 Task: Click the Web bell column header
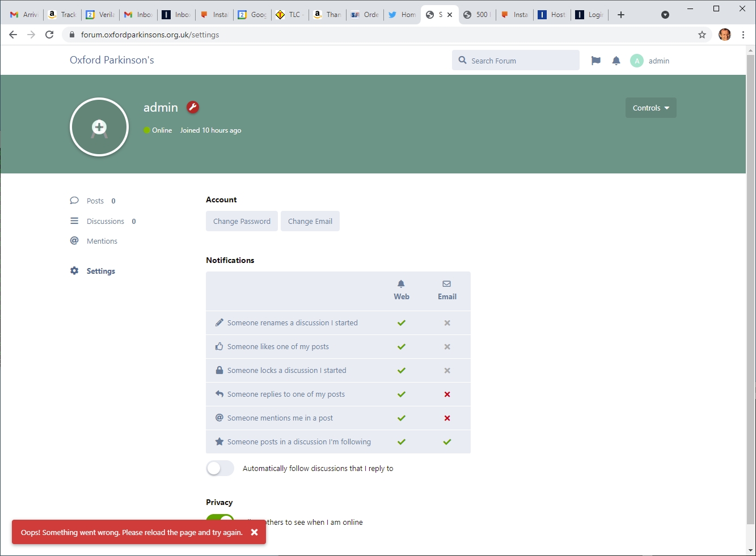(402, 290)
